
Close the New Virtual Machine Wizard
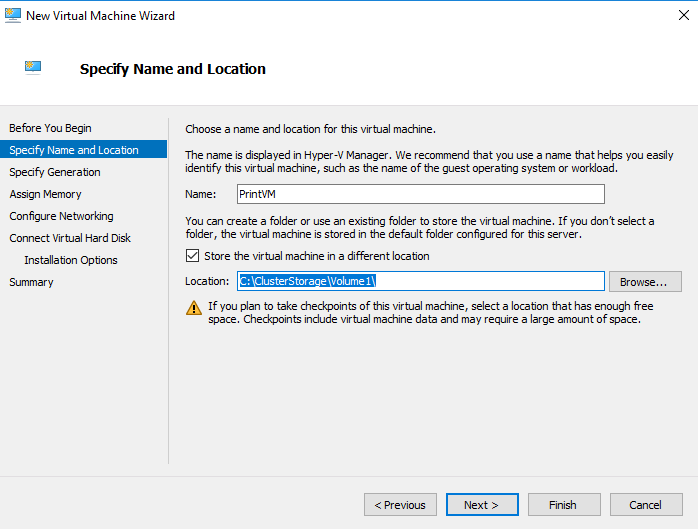[684, 15]
